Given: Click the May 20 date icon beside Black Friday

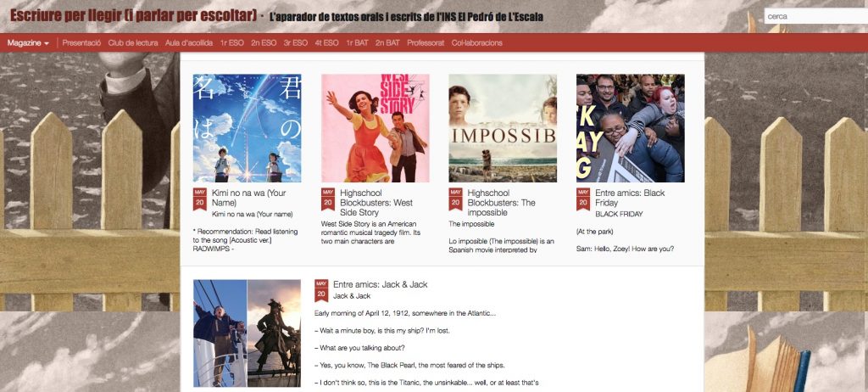Looking at the screenshot, I should tap(583, 199).
